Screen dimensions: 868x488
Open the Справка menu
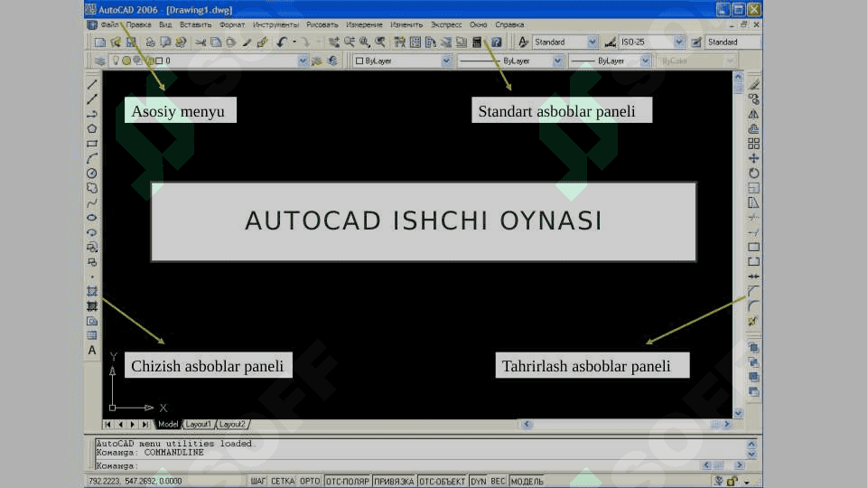509,25
